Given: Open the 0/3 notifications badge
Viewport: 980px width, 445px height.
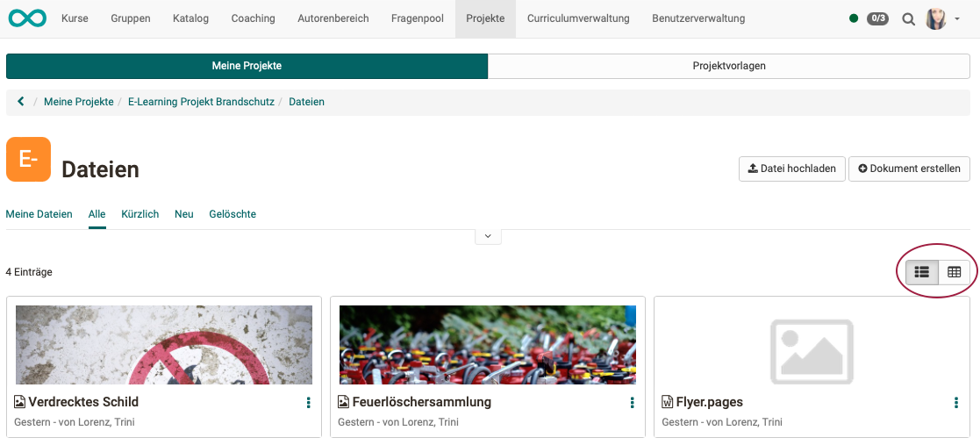Looking at the screenshot, I should pos(877,18).
